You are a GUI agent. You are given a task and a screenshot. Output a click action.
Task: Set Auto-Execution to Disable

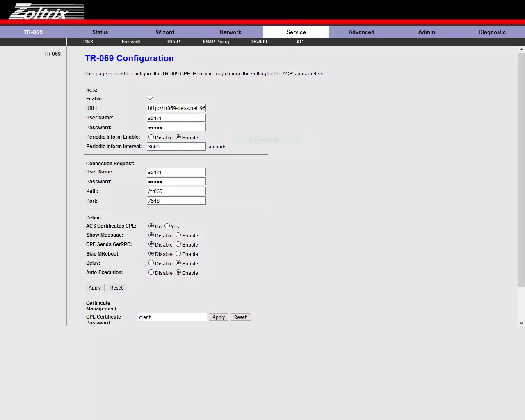click(x=151, y=272)
